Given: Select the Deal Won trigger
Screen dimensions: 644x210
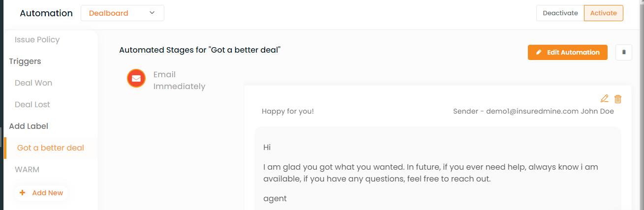Looking at the screenshot, I should [x=33, y=83].
